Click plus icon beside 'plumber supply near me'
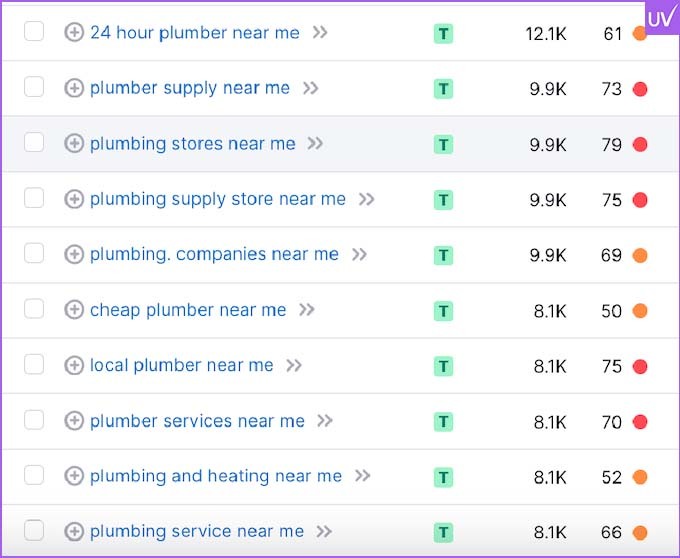Viewport: 680px width, 558px height. pos(74,88)
